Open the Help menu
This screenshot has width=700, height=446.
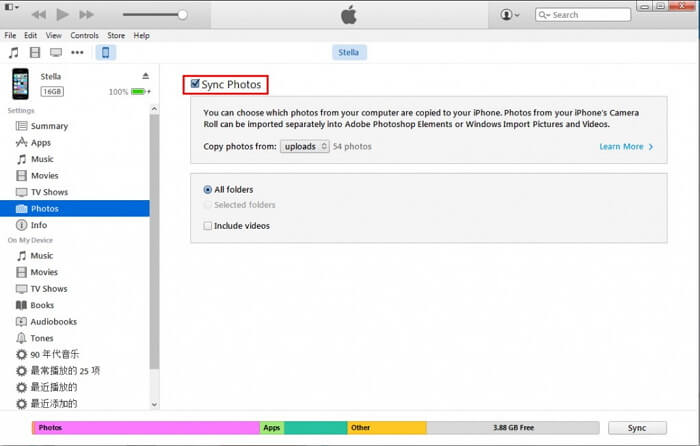pos(142,35)
